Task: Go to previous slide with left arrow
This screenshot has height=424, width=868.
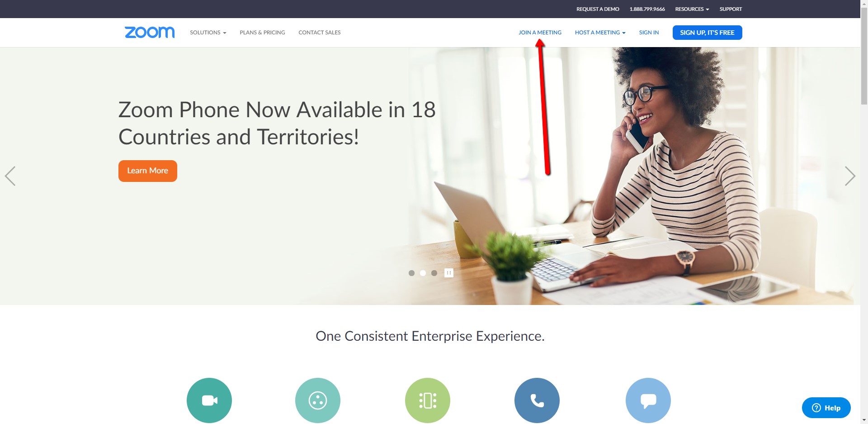Action: tap(10, 176)
